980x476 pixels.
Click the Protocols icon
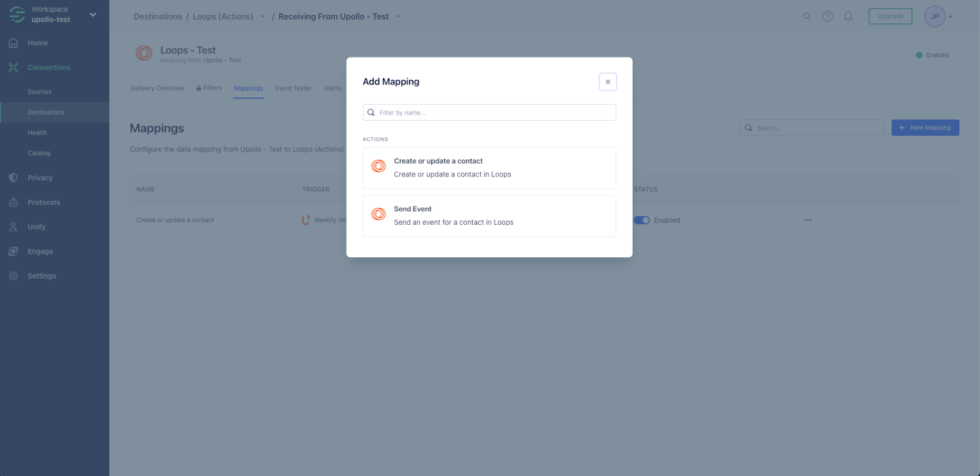pos(13,202)
